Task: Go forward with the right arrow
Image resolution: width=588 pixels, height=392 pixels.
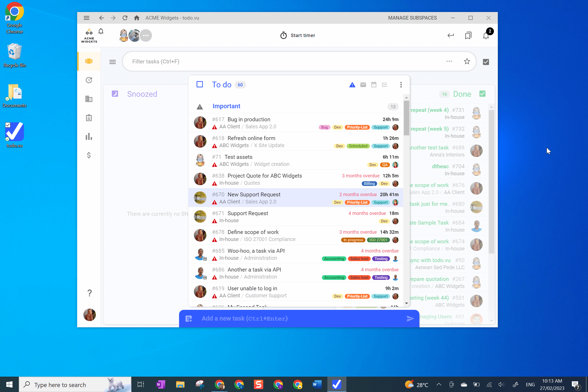Action: 113,18
